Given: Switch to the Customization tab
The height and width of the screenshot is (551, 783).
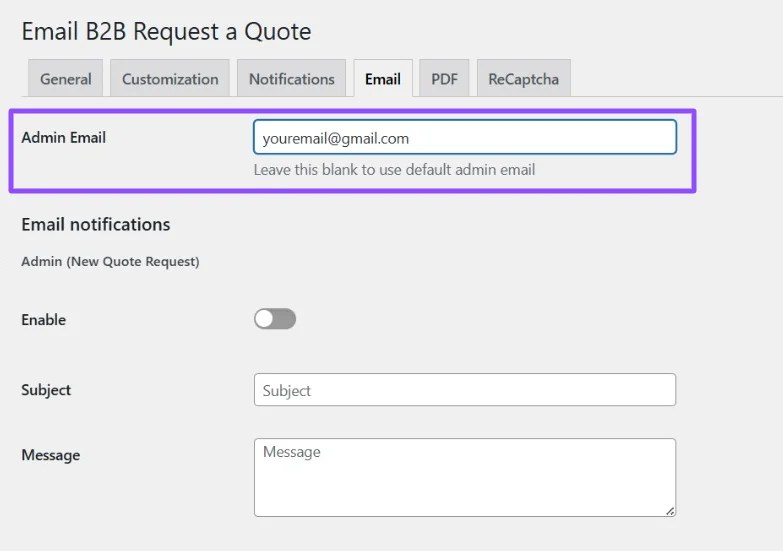Looking at the screenshot, I should click(170, 78).
